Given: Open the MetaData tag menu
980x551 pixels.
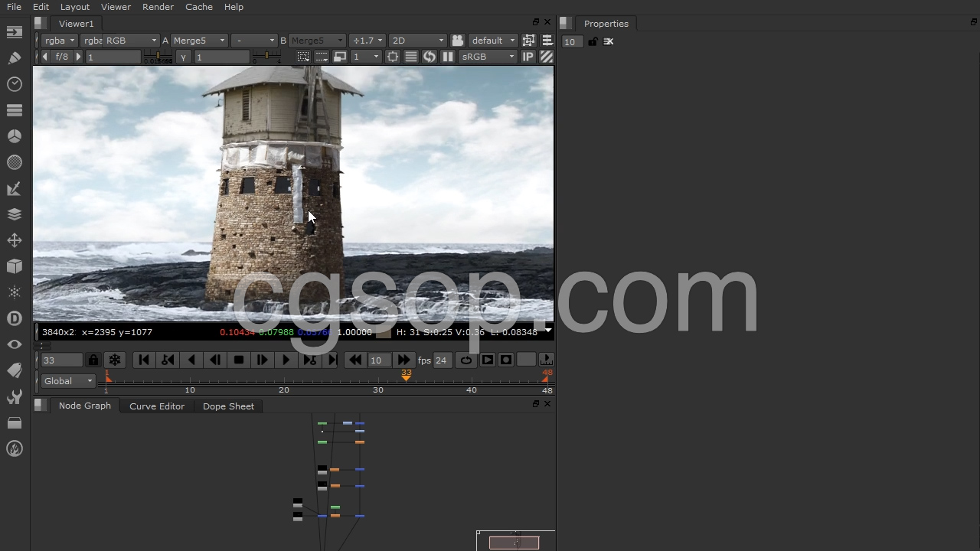Looking at the screenshot, I should click(x=15, y=370).
